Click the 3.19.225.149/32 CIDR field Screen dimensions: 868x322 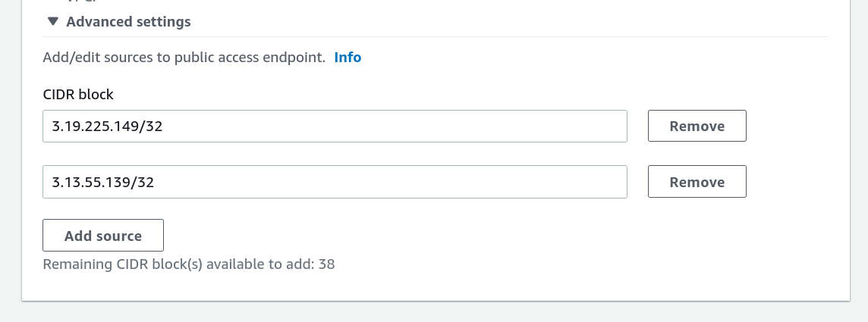pos(335,127)
